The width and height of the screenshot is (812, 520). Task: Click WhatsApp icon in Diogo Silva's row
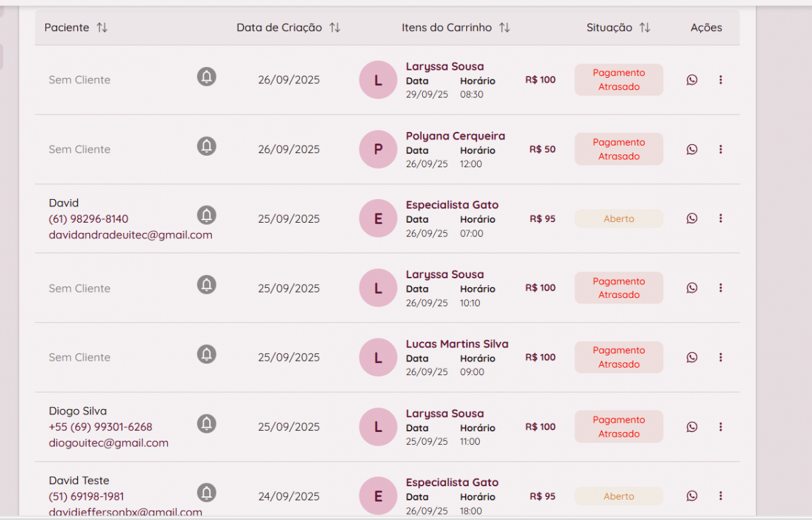(692, 427)
